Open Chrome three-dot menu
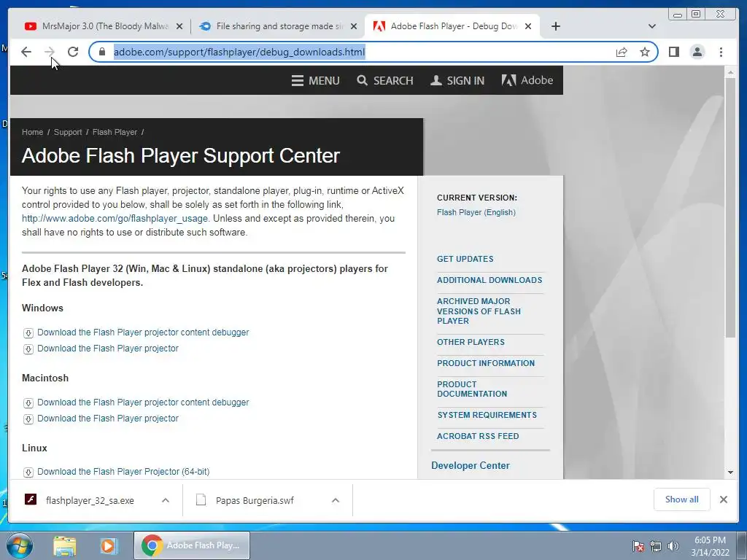This screenshot has width=747, height=560. 721,52
